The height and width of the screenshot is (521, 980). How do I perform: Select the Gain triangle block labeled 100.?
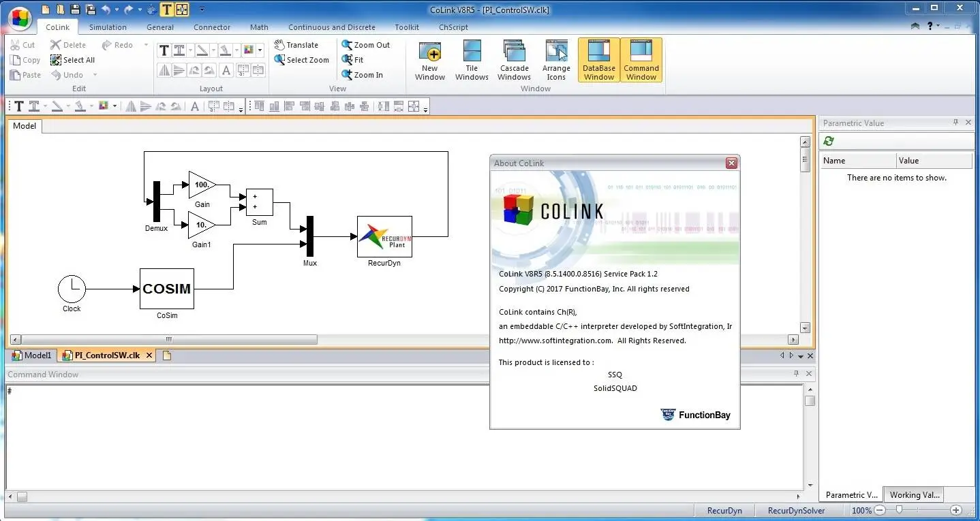point(202,185)
